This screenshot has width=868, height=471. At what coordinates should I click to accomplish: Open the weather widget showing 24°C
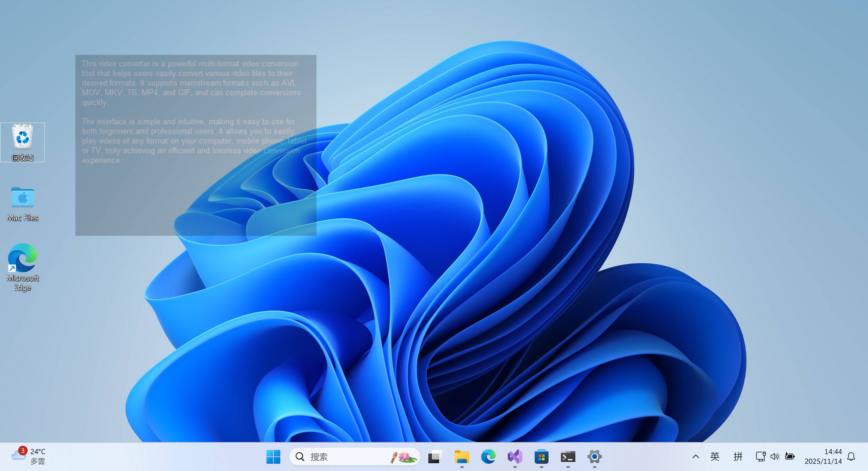coord(29,457)
